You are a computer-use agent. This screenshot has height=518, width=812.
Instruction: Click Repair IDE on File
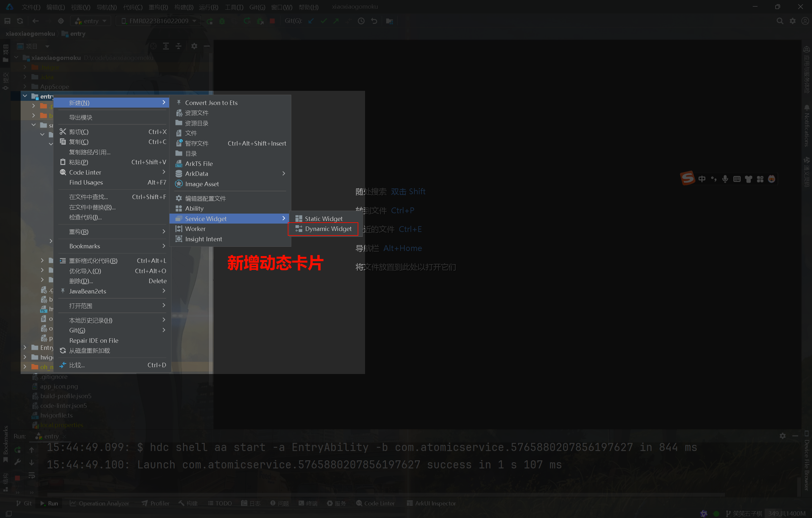click(x=94, y=341)
